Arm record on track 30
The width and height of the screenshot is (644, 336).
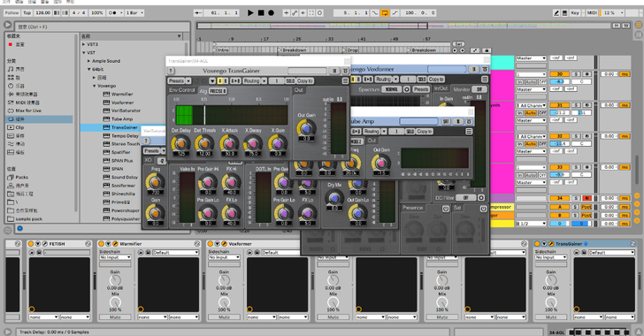click(586, 74)
